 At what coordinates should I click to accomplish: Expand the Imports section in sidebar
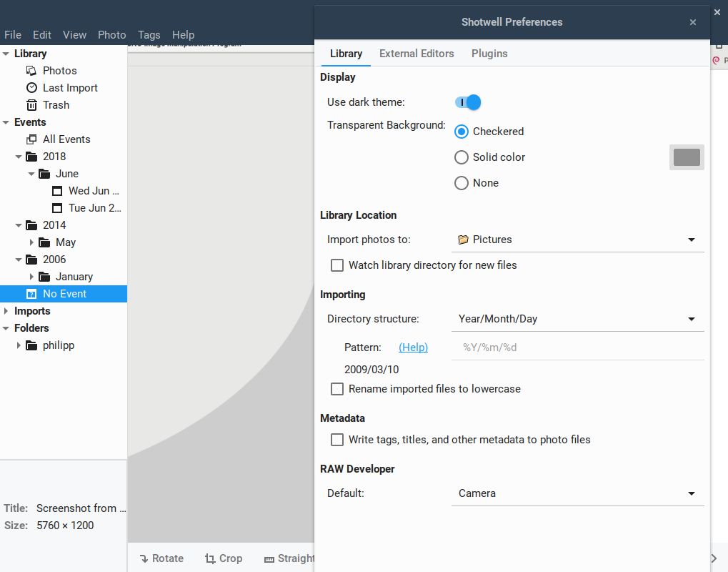pos(6,311)
